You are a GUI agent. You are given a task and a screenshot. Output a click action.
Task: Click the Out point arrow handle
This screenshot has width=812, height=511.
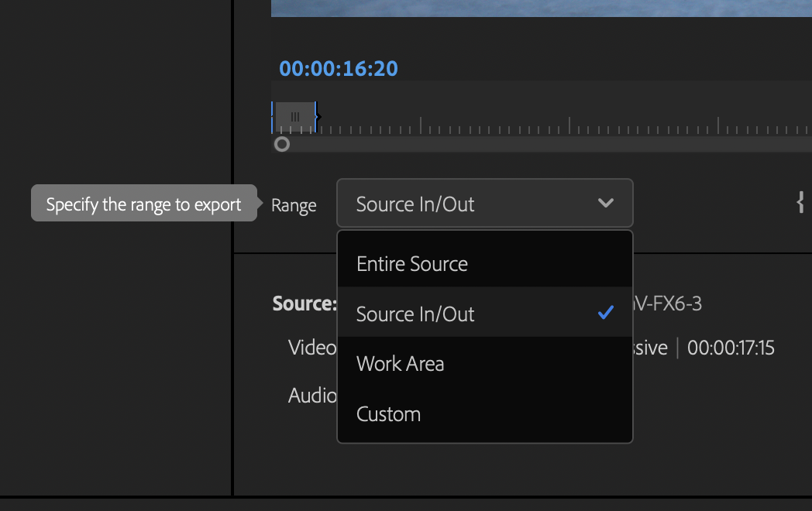318,117
